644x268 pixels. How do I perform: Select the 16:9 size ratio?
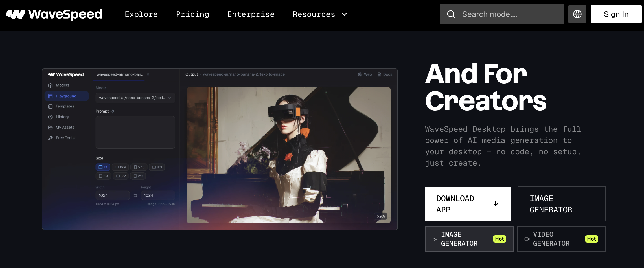point(120,167)
